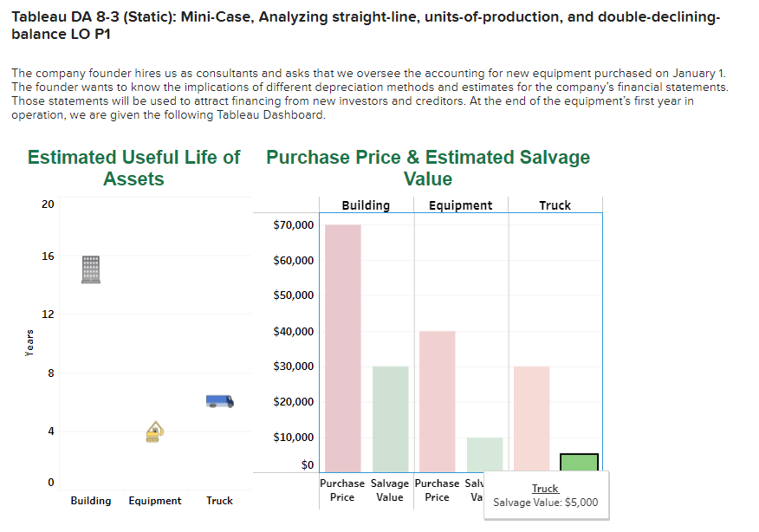
Task: Click the $70,000 axis tick label
Action: tap(292, 224)
